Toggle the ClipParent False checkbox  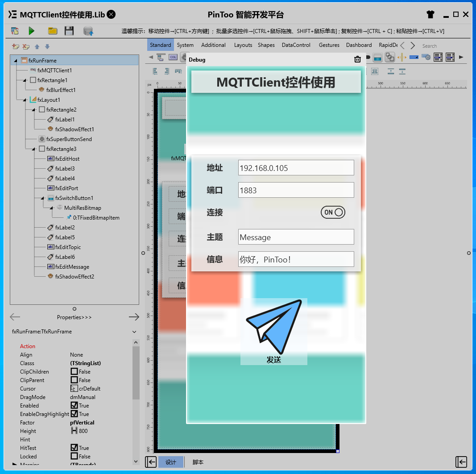tap(74, 380)
